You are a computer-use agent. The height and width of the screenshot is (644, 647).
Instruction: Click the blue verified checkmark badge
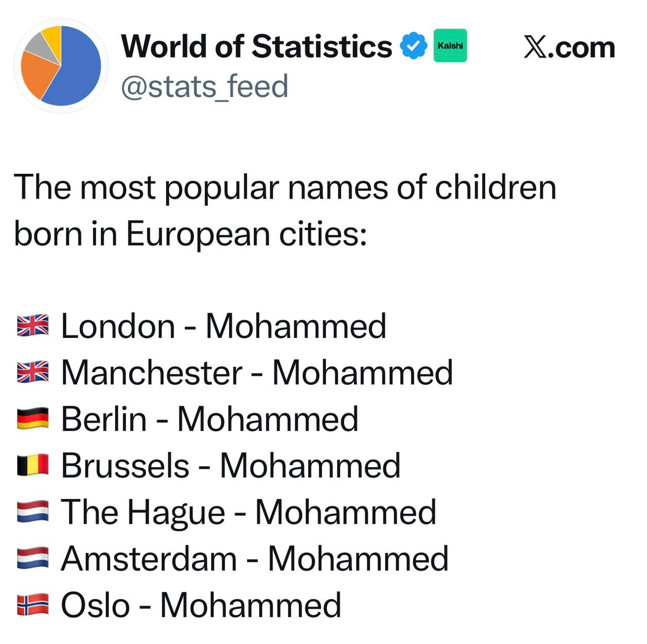[x=413, y=46]
